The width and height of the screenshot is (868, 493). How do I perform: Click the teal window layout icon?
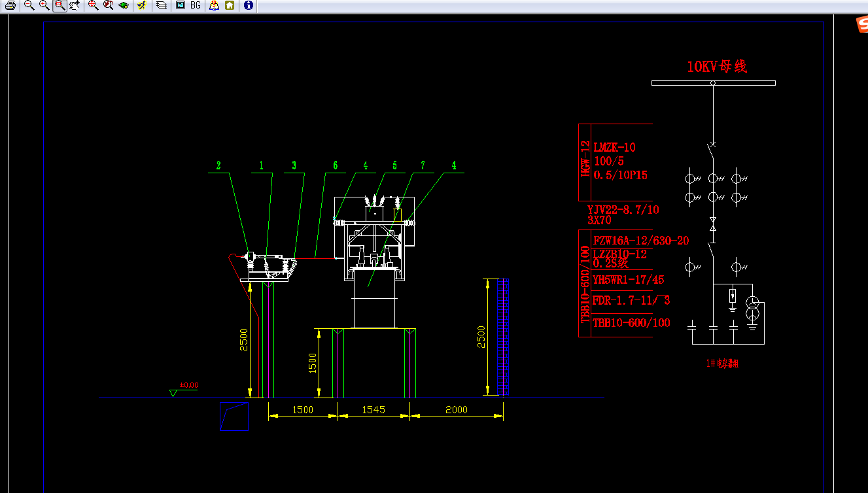point(181,5)
